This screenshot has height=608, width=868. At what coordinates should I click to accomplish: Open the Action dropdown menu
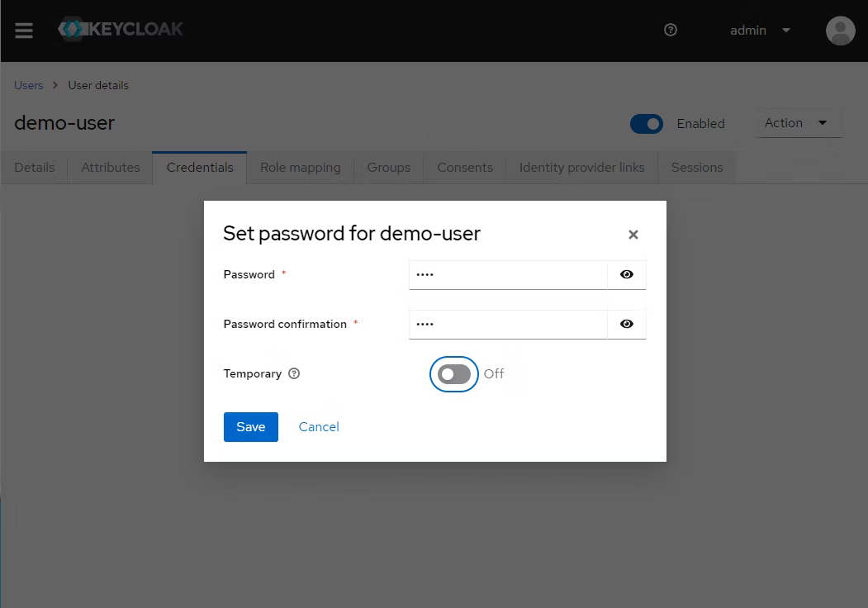click(796, 123)
